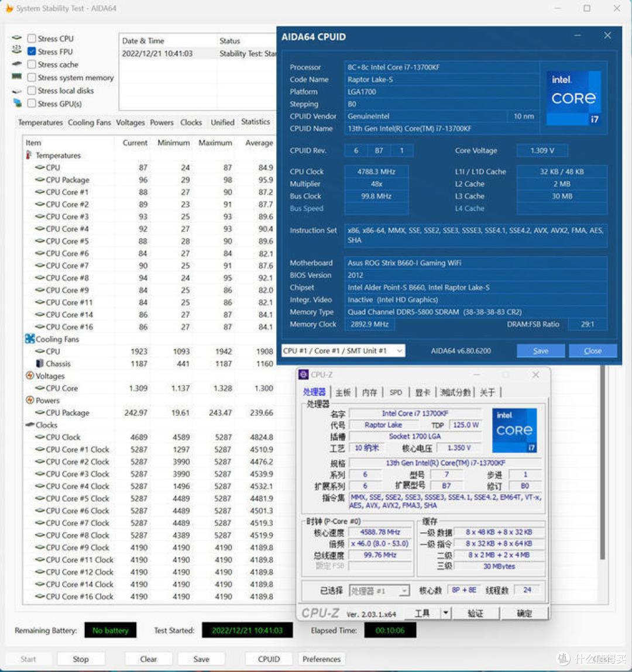632x672 pixels.
Task: Click the Powers group icon
Action: click(30, 400)
